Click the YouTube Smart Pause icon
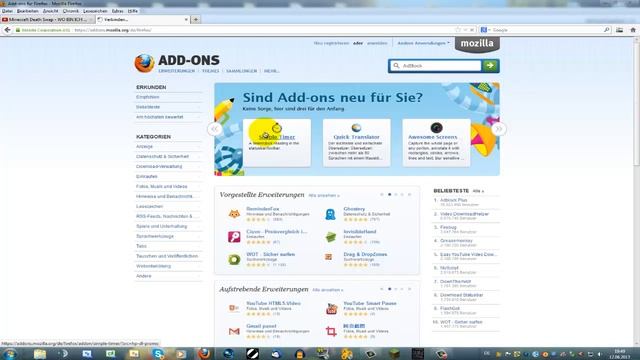640x360 pixels. tap(331, 309)
